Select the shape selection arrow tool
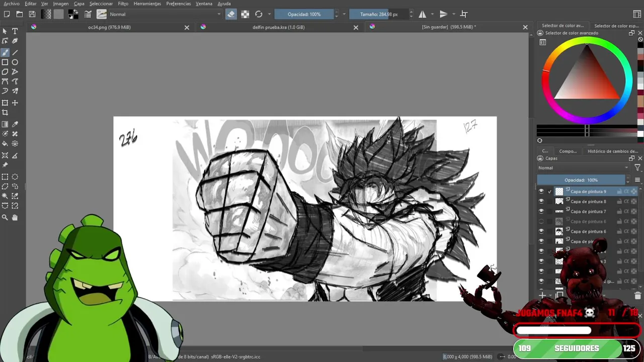 coord(5,31)
